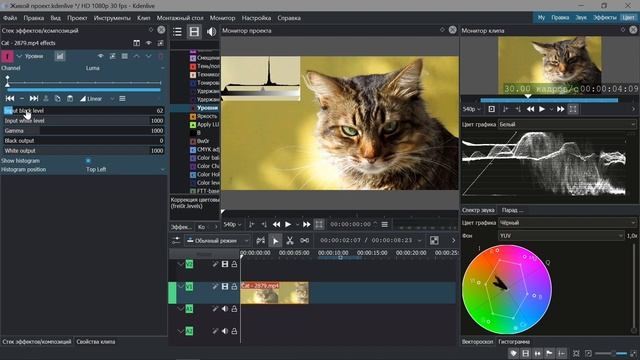
Task: Open Цвет графика dropdown showing Чёрный
Action: click(x=567, y=223)
